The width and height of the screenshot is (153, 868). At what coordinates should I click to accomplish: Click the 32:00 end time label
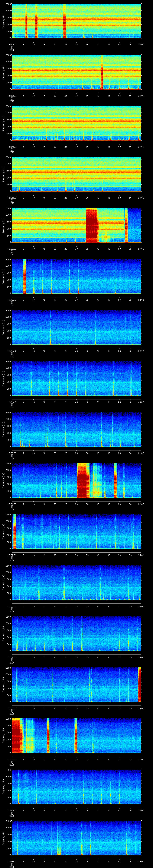click(141, 504)
